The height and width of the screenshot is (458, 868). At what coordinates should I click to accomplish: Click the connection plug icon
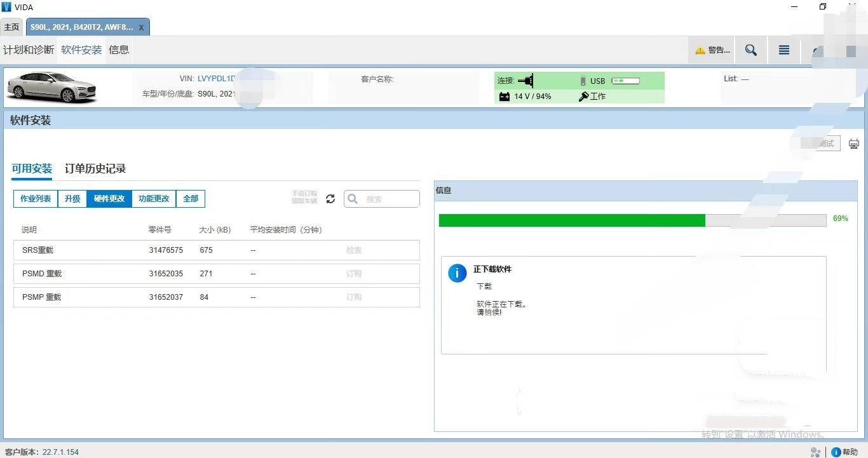(525, 81)
